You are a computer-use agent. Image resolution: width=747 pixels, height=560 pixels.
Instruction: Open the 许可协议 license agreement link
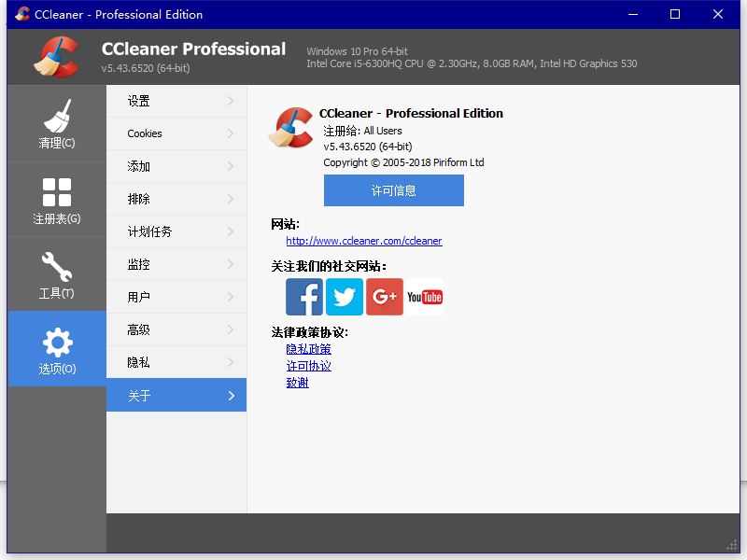(309, 366)
